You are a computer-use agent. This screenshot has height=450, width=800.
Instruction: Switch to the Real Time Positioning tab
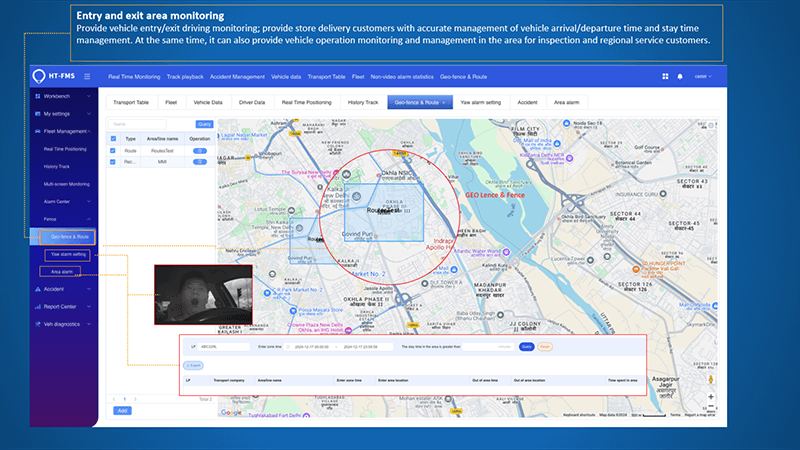(x=307, y=103)
